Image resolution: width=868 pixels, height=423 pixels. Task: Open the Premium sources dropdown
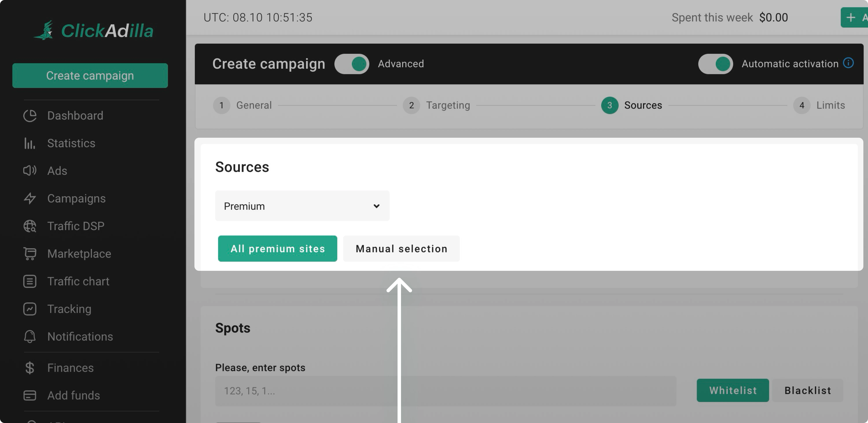[x=302, y=206]
